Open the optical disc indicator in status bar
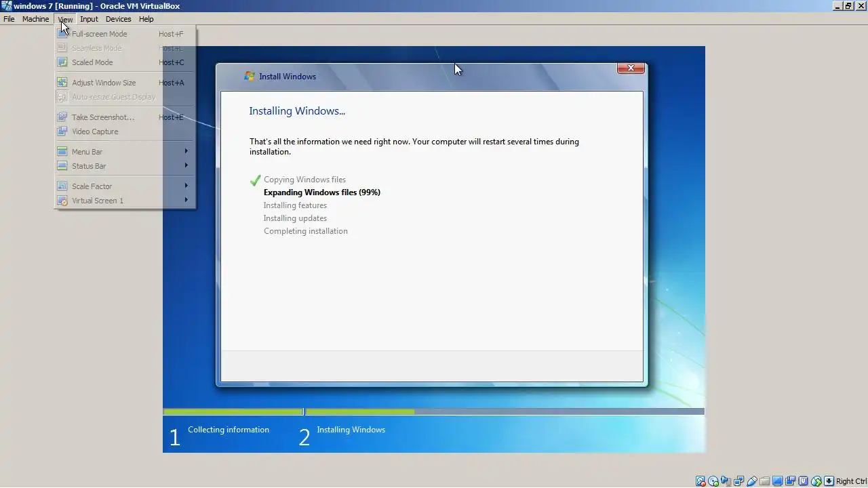This screenshot has height=488, width=868. coord(713,481)
